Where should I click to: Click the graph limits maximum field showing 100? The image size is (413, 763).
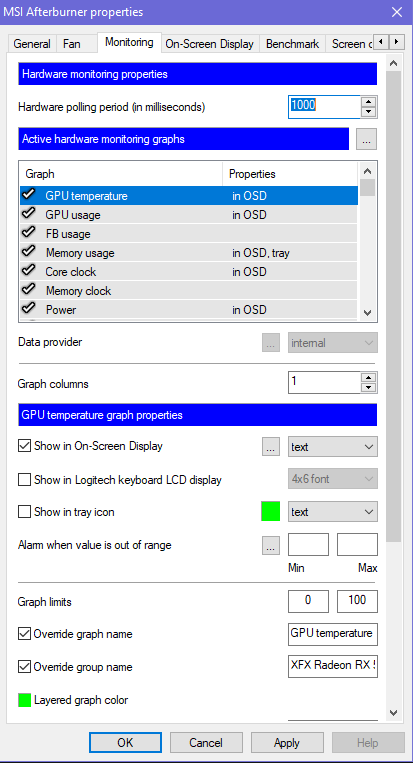[x=358, y=601]
